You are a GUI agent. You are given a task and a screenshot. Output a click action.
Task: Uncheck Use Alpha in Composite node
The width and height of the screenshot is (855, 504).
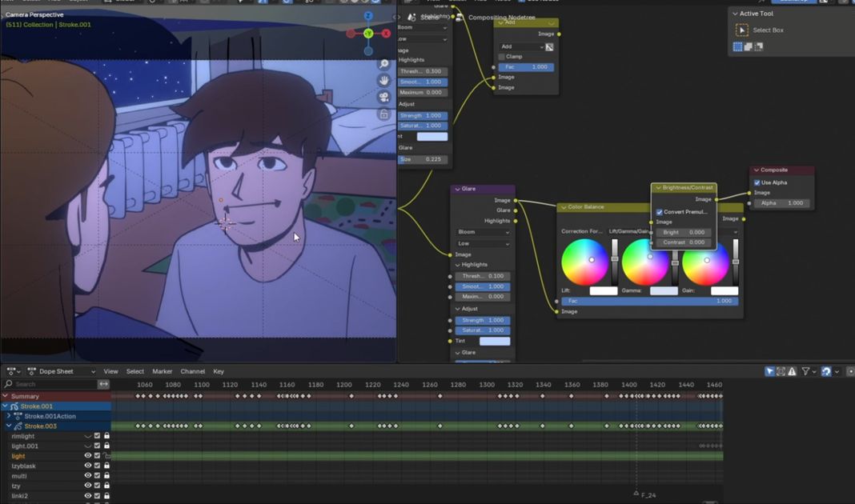(x=757, y=182)
